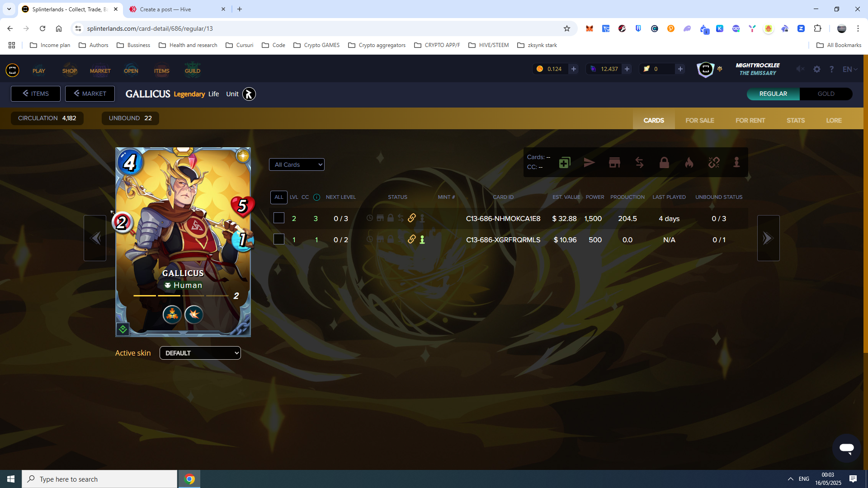
Task: Open the EN language dropdown
Action: [x=850, y=69]
